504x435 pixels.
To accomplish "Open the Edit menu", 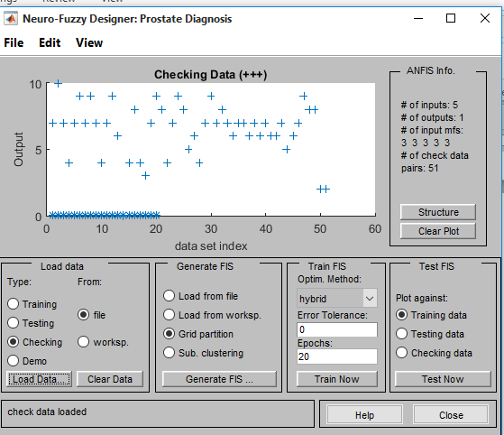I will point(50,42).
